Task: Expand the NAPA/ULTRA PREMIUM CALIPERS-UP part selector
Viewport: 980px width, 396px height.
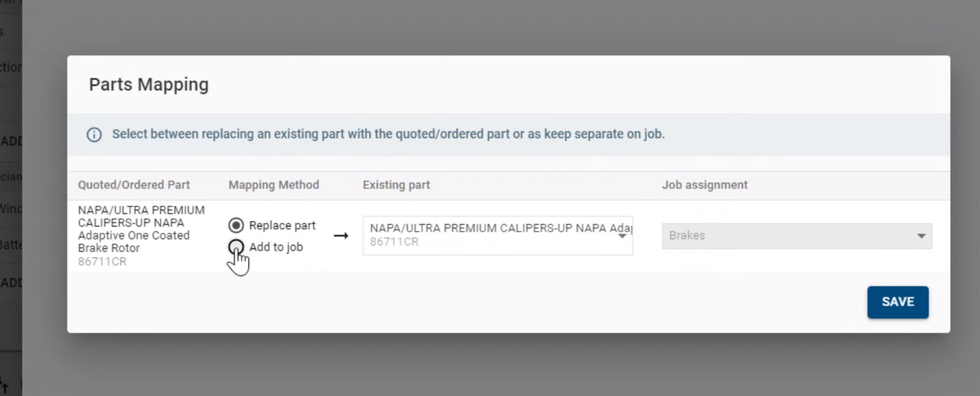Action: (623, 236)
